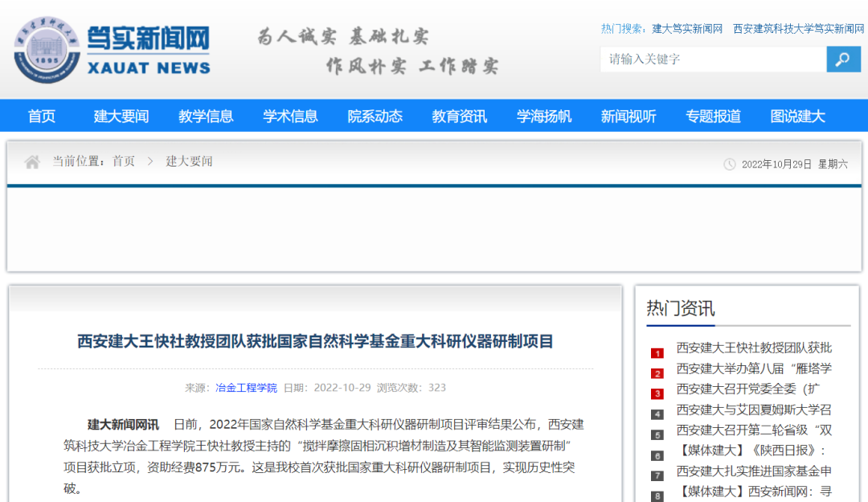Click the magnifier search button
868x502 pixels.
(843, 60)
